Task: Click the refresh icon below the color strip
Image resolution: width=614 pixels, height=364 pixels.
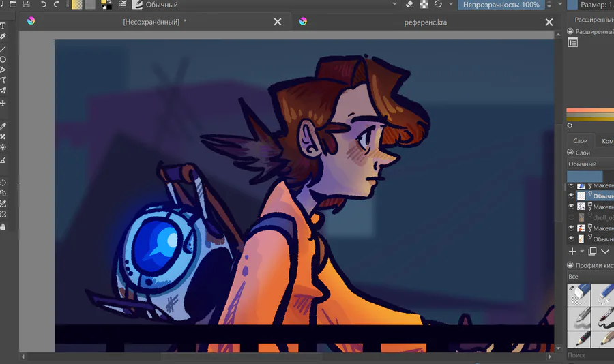Action: point(570,125)
